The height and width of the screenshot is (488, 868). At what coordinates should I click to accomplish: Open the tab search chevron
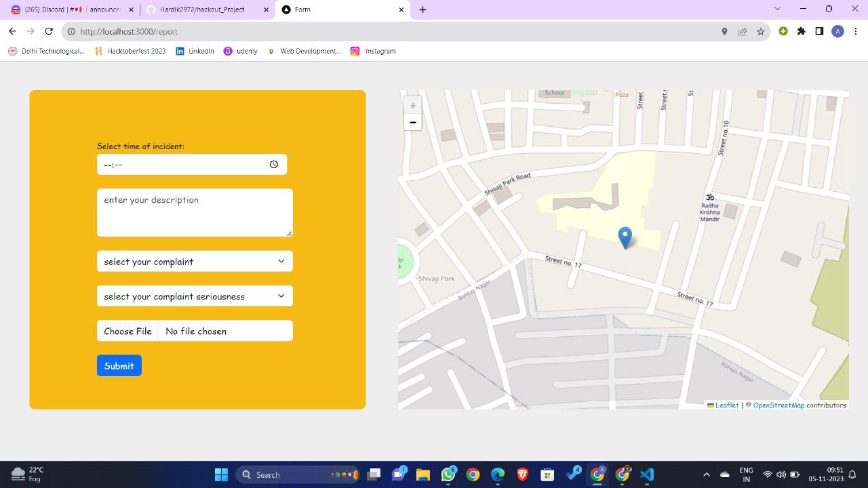point(777,9)
